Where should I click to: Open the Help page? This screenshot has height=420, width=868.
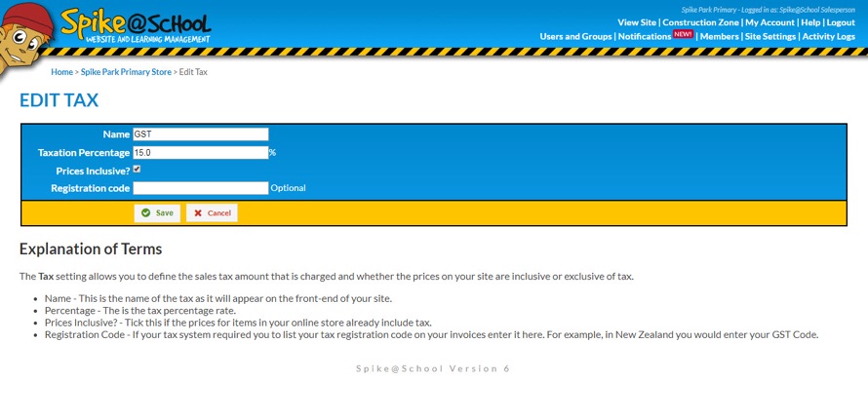pos(810,22)
